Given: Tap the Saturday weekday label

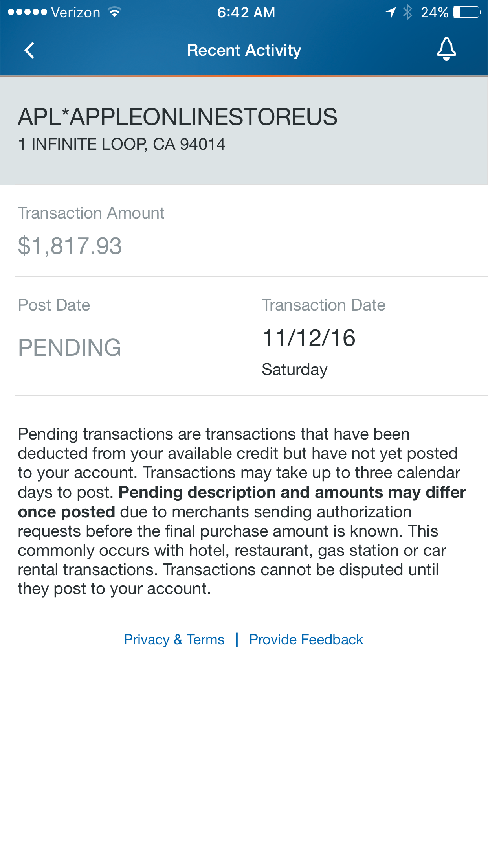Looking at the screenshot, I should click(x=295, y=370).
